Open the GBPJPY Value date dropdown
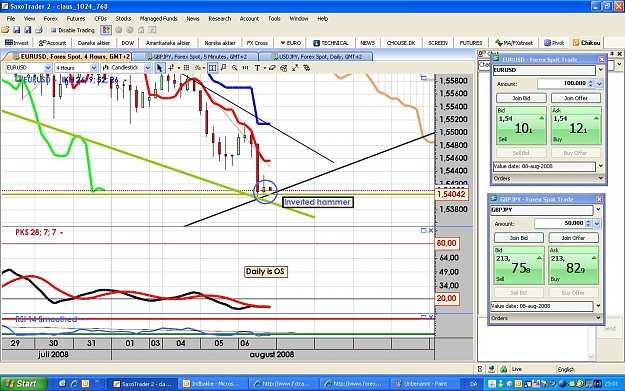Image resolution: width=625 pixels, height=391 pixels. click(598, 306)
